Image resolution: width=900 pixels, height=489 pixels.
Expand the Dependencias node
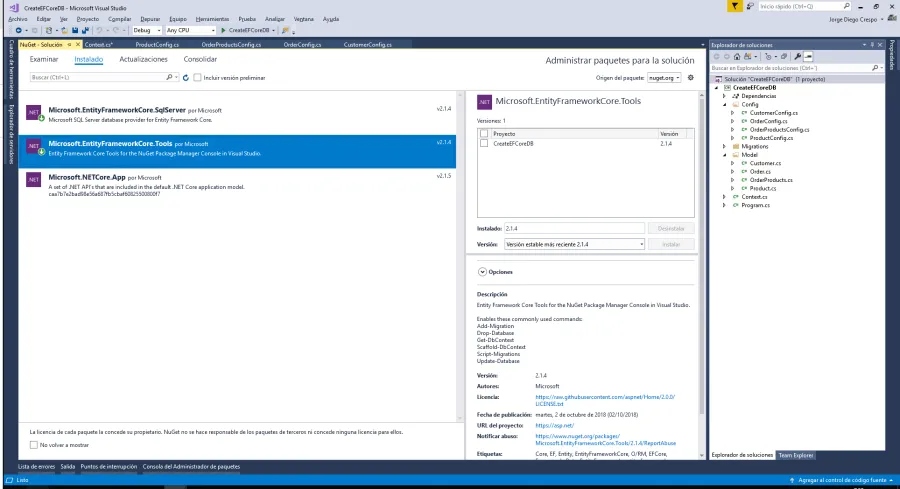pyautogui.click(x=724, y=96)
